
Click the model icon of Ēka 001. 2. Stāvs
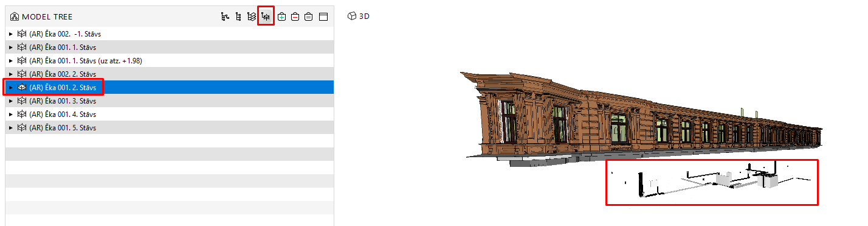pyautogui.click(x=22, y=87)
